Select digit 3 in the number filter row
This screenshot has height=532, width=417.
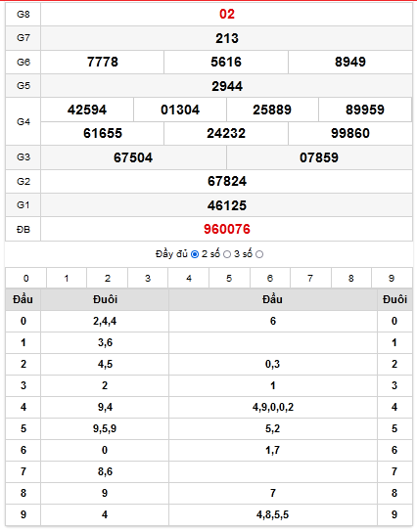(x=148, y=278)
